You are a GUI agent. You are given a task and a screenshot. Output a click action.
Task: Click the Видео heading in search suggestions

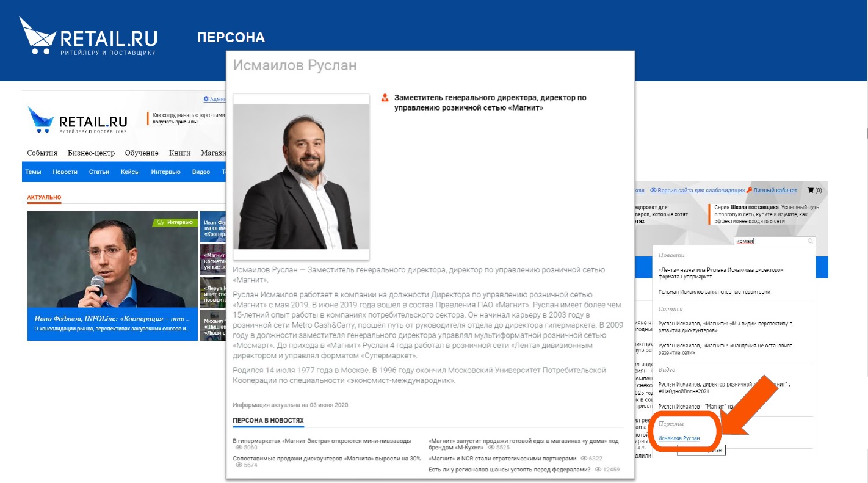(x=667, y=370)
